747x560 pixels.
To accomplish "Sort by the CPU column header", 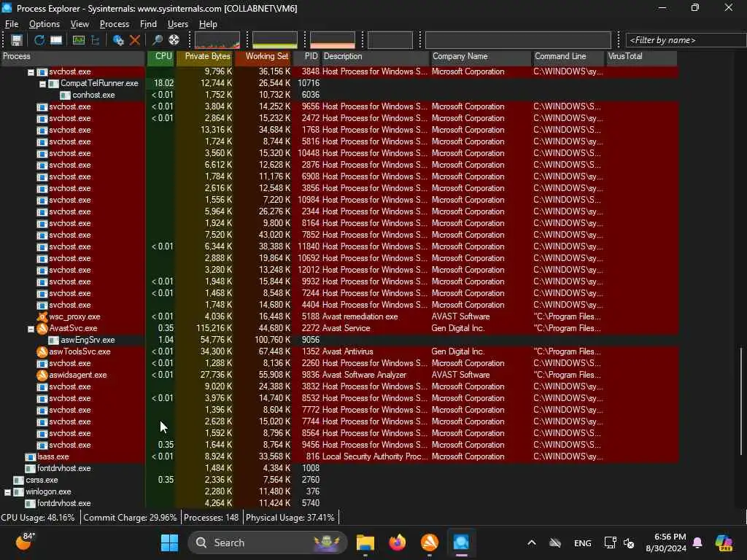I will [x=161, y=56].
